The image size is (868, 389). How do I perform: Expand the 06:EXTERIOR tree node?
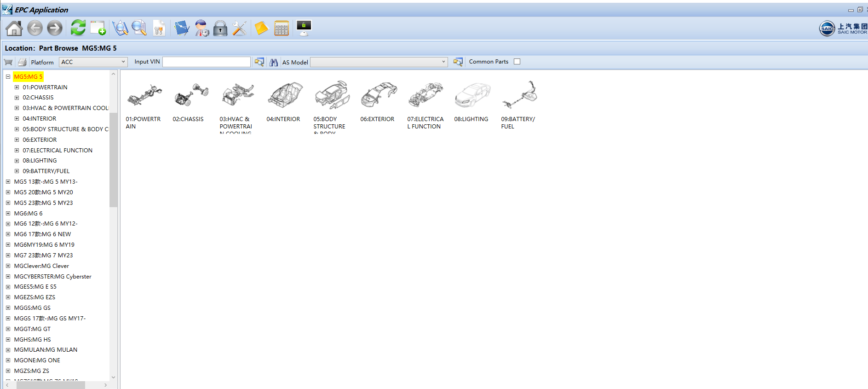click(17, 140)
